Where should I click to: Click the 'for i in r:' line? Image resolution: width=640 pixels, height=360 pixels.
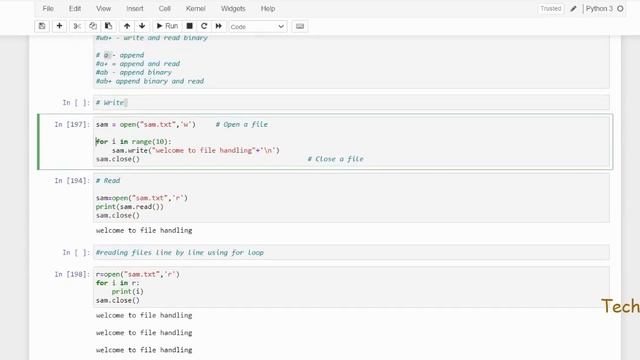[x=118, y=283]
